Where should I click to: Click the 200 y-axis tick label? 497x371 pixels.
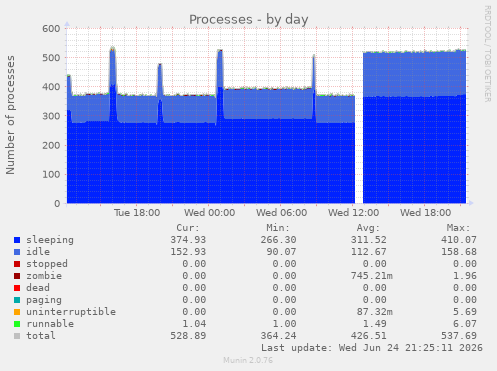click(51, 145)
